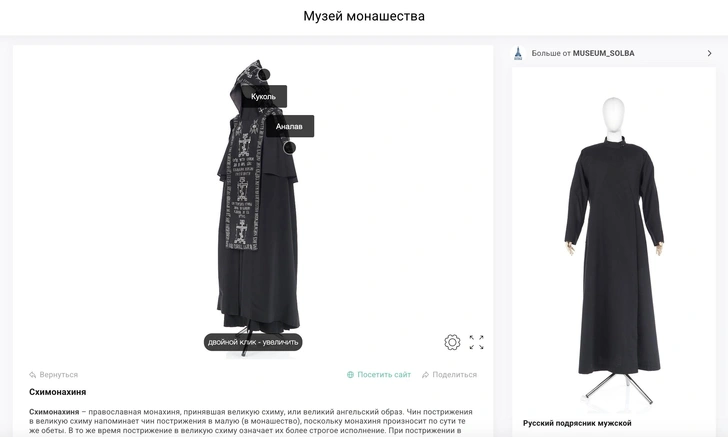
Task: Select the hotspot dot below the Аналав label
Action: [x=289, y=148]
